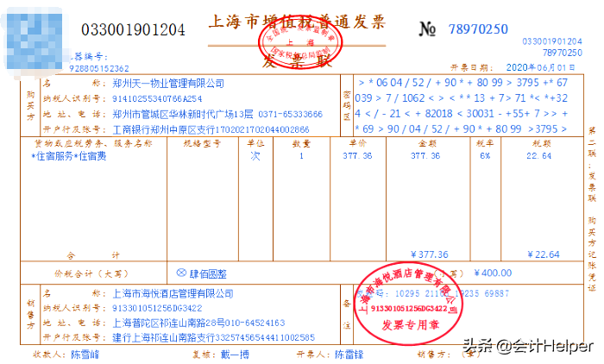Click the last cipher line starting * 69 > 90

[461, 129]
